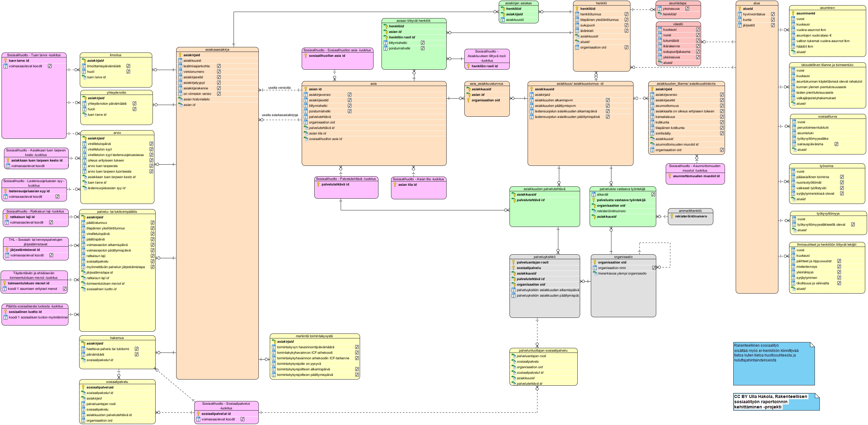Click the key icon next to rekisteröintinumero in ammattihenkilö
Image resolution: width=868 pixels, height=425 pixels.
point(672,216)
